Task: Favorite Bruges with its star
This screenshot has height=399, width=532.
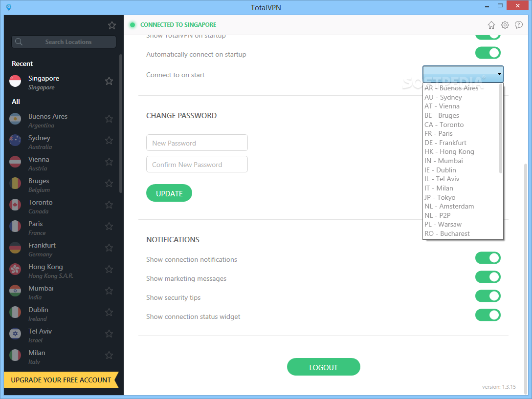Action: [109, 184]
